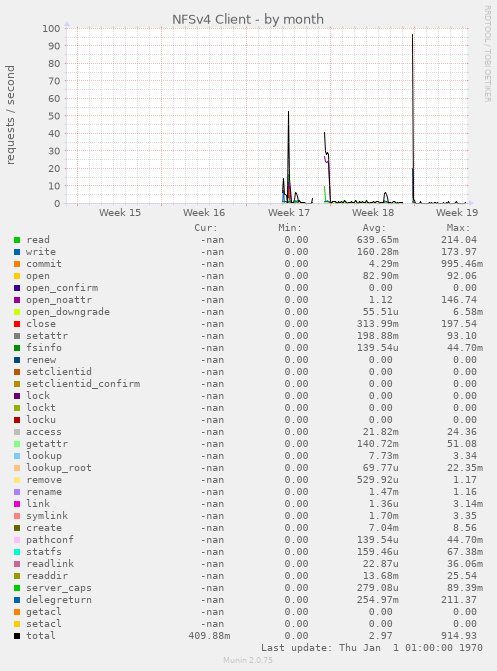Viewport: 497px width, 671px height.
Task: Click the graph title NFSv4 Client - by month
Action: click(248, 19)
